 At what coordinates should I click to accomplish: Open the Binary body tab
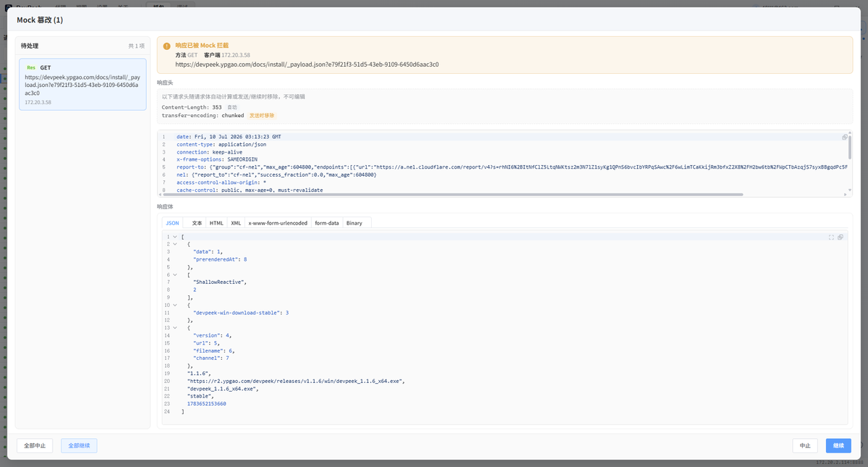click(x=354, y=223)
